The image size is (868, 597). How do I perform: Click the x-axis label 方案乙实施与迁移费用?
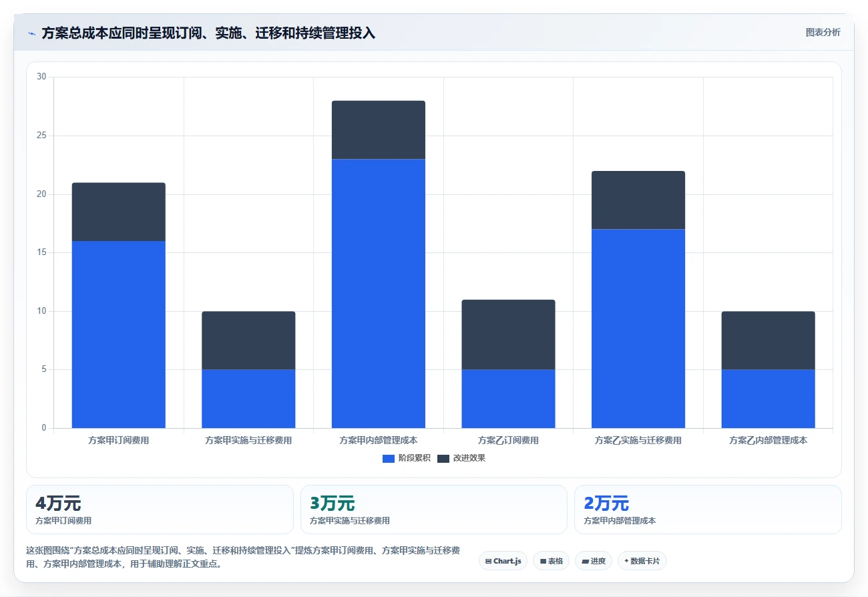(638, 441)
